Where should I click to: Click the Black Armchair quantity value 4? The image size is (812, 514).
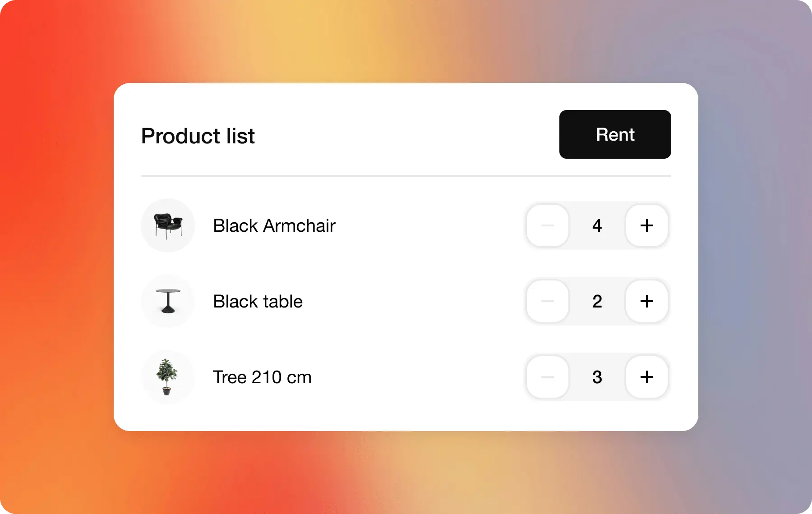pyautogui.click(x=597, y=225)
